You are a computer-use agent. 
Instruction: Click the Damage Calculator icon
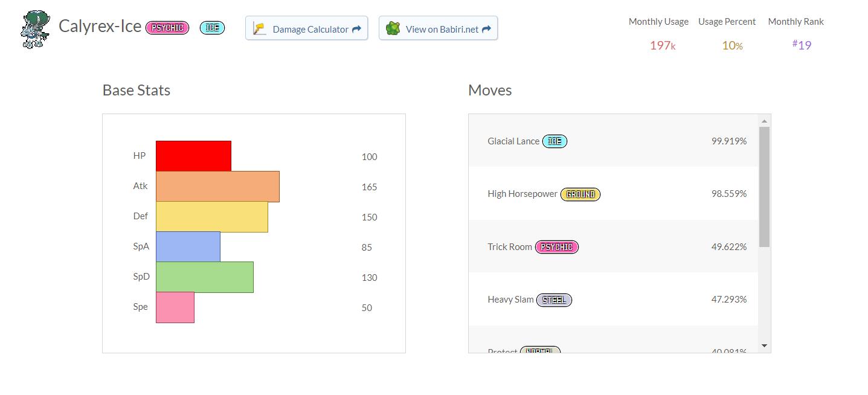(x=260, y=28)
